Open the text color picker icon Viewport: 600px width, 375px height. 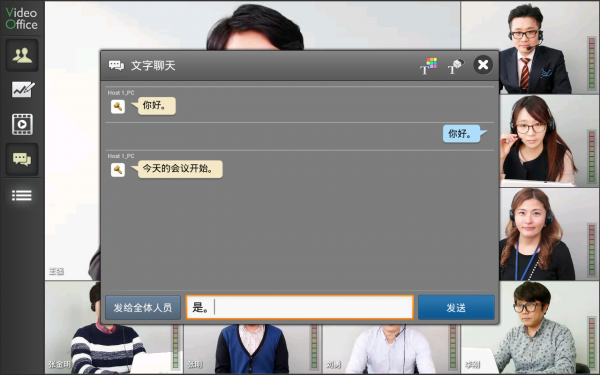pyautogui.click(x=429, y=65)
